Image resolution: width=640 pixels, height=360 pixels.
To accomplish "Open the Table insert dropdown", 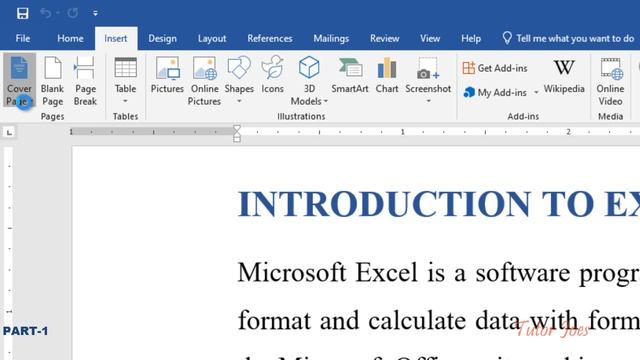I will [125, 81].
